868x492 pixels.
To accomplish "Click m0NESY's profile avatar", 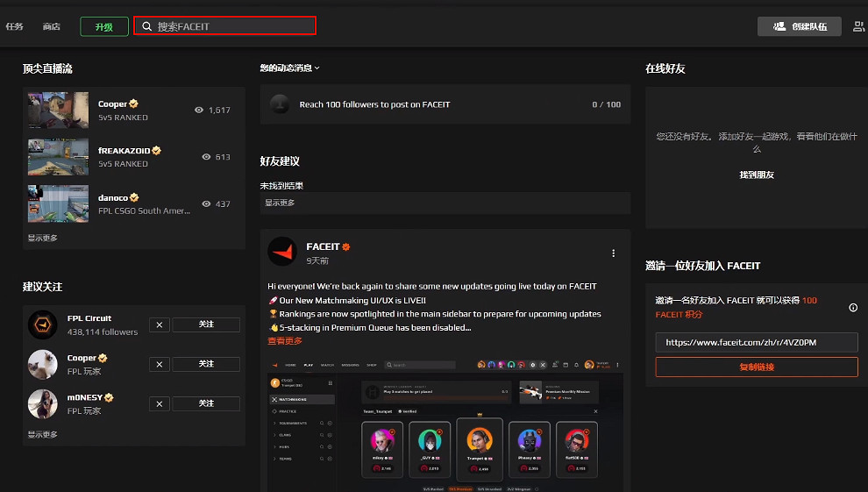I will (x=43, y=403).
